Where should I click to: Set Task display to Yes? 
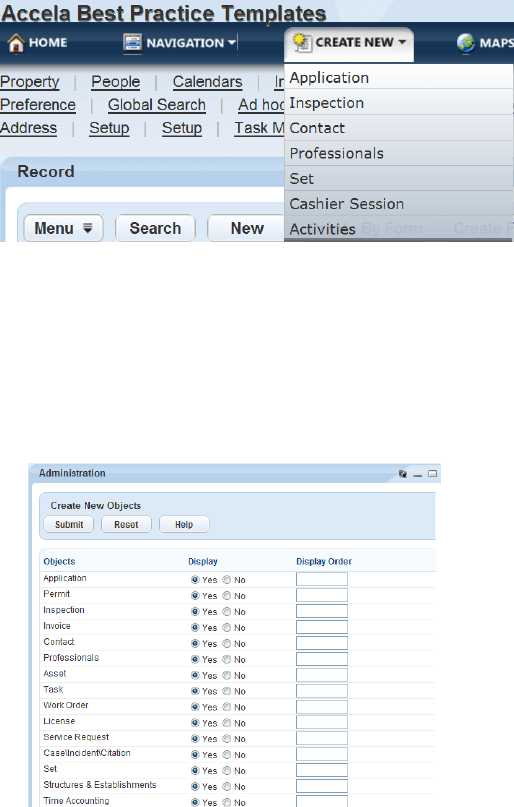tap(195, 691)
